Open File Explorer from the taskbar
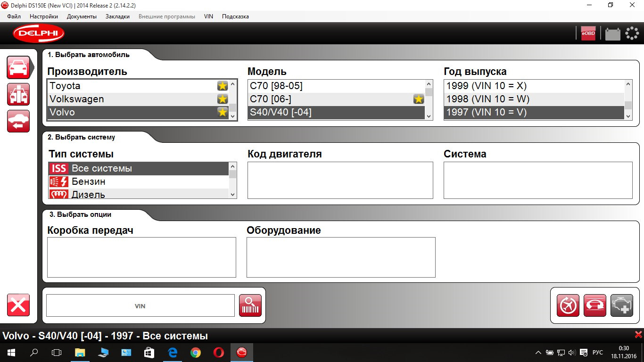 (x=80, y=352)
